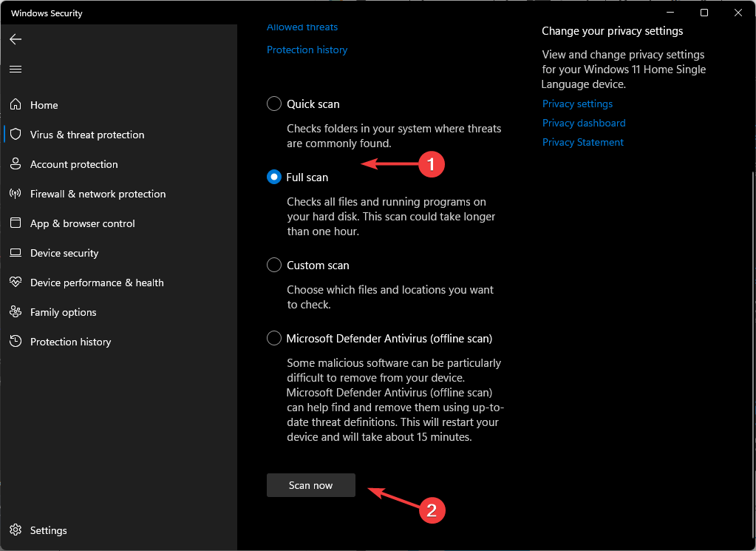Open the Privacy dashboard link
Image resolution: width=756 pixels, height=551 pixels.
point(583,123)
